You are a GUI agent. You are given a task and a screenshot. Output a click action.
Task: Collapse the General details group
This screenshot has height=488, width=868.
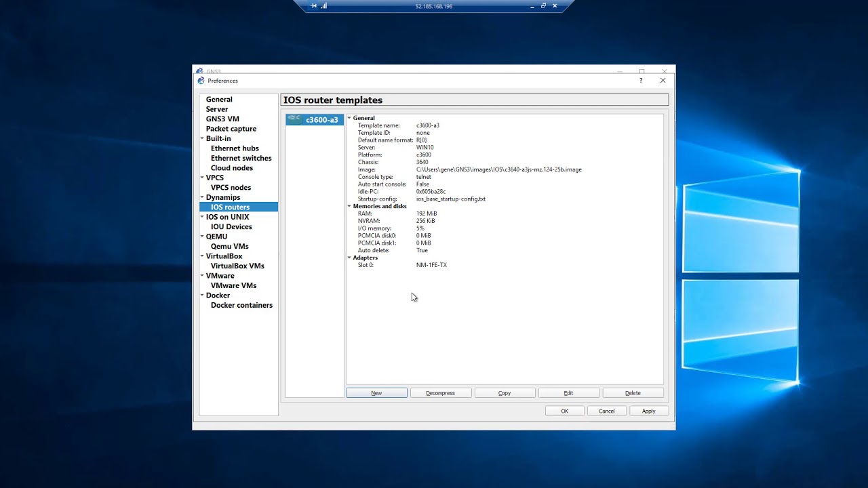pos(350,118)
